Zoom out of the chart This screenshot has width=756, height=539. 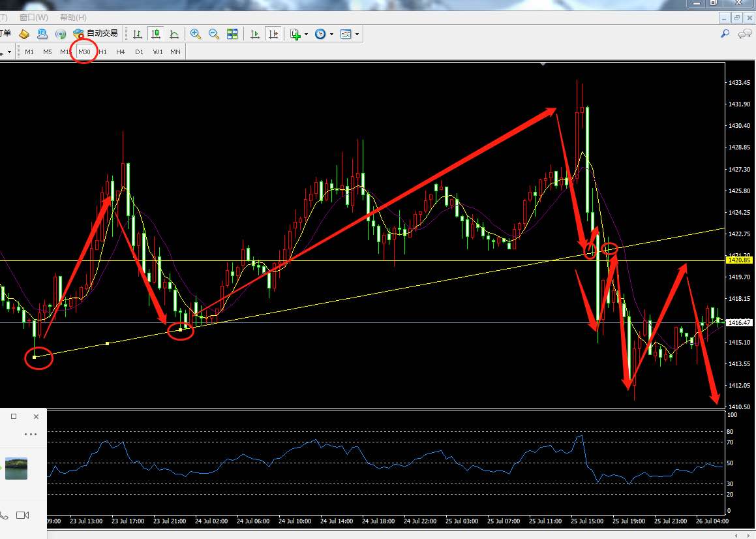point(213,34)
